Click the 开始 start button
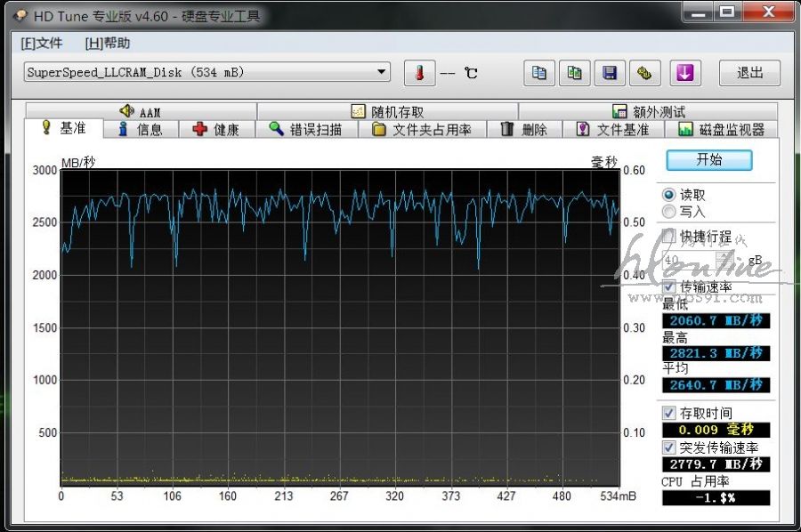 click(709, 160)
